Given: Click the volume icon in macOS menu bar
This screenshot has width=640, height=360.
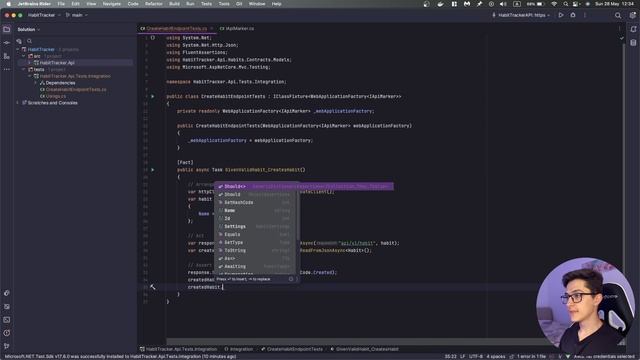Looking at the screenshot, I should 503,4.
